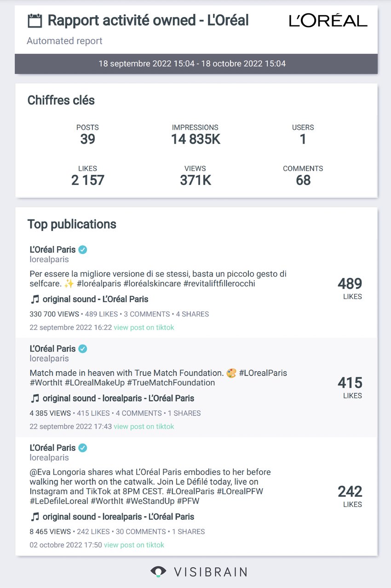Image resolution: width=391 pixels, height=588 pixels.
Task: Open 'view post on tiktok' dated 22 septembre 17:43
Action: coord(144,427)
